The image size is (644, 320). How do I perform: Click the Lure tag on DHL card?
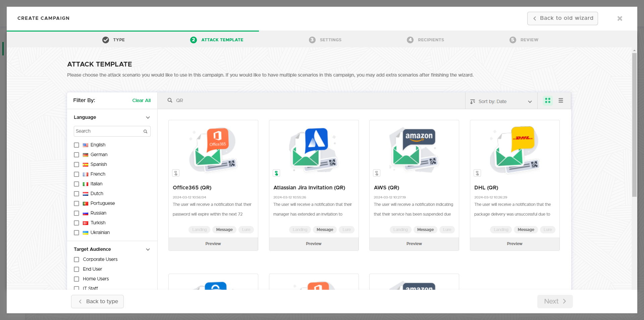click(548, 230)
